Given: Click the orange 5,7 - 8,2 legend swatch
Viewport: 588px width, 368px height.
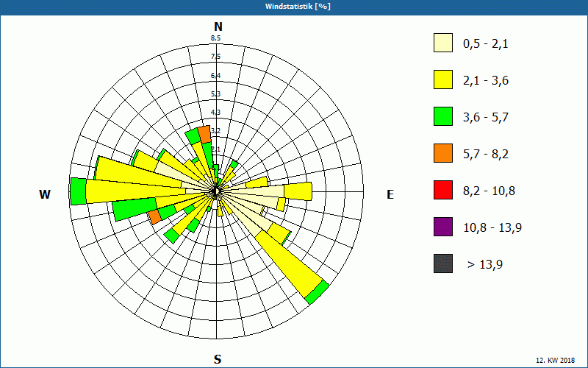Looking at the screenshot, I should tap(443, 153).
